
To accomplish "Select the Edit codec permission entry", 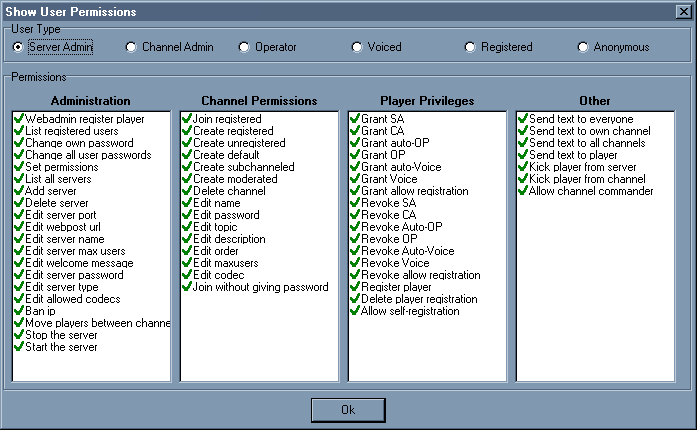I will (x=221, y=275).
